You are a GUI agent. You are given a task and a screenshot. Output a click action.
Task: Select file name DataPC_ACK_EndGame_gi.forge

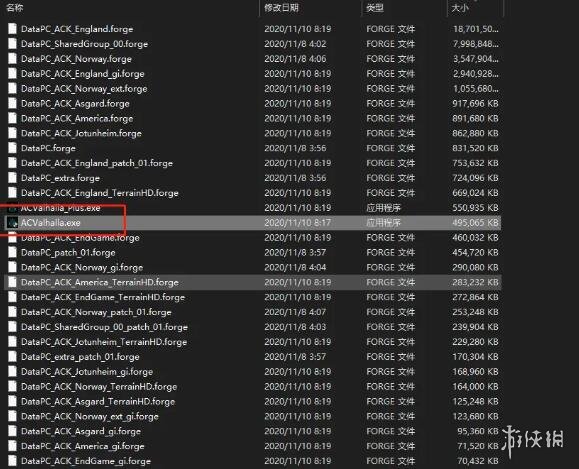pyautogui.click(x=86, y=461)
